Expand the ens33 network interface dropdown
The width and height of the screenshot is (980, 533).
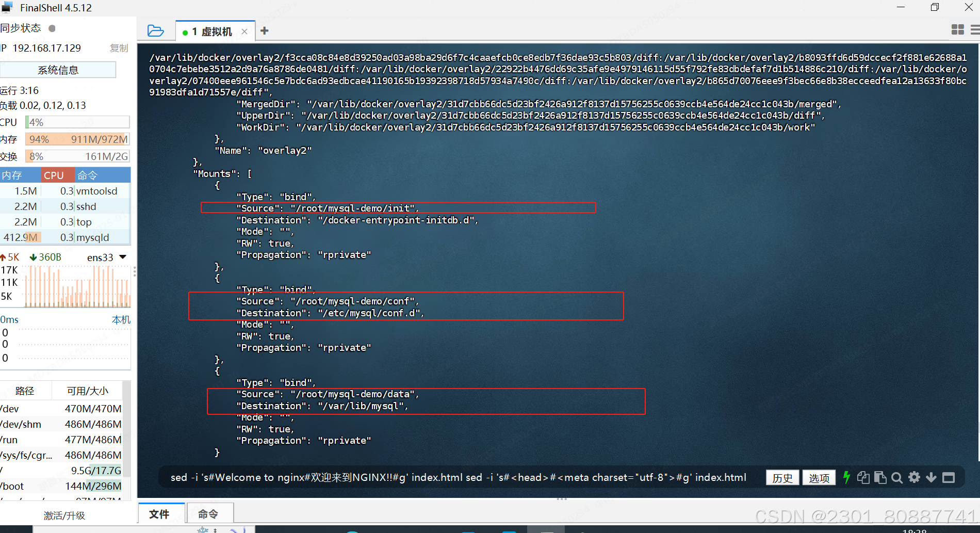point(122,257)
